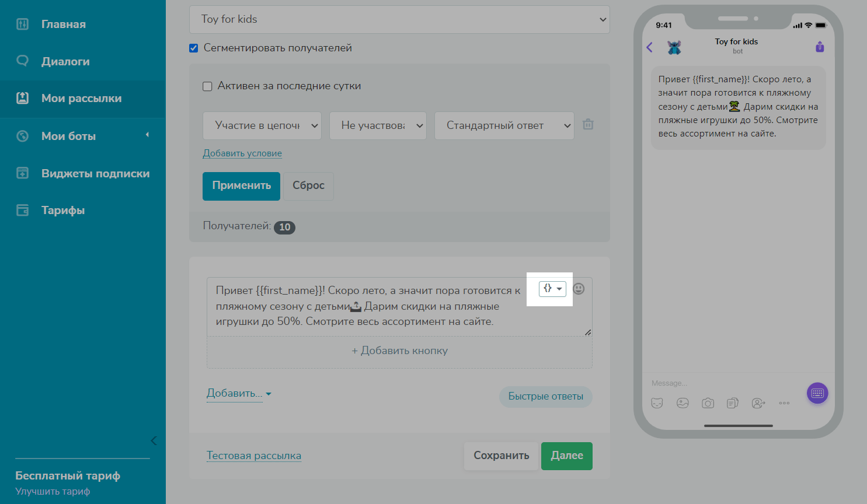Uncheck Сегментировать получателей checkbox
The height and width of the screenshot is (504, 867).
[194, 48]
